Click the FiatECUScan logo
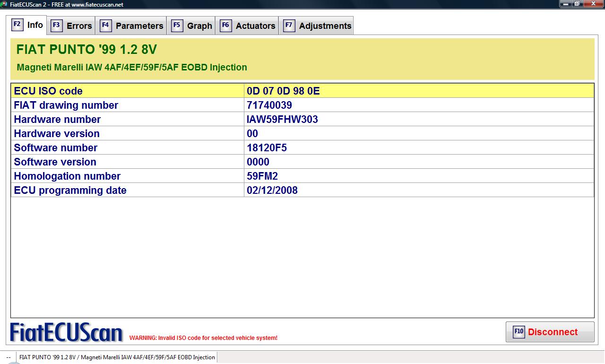 [66, 332]
